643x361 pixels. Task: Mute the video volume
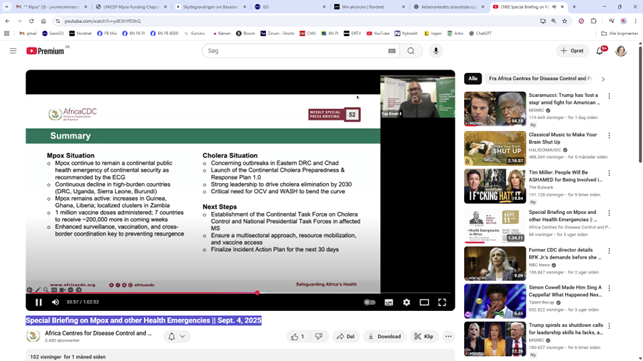[x=55, y=302]
